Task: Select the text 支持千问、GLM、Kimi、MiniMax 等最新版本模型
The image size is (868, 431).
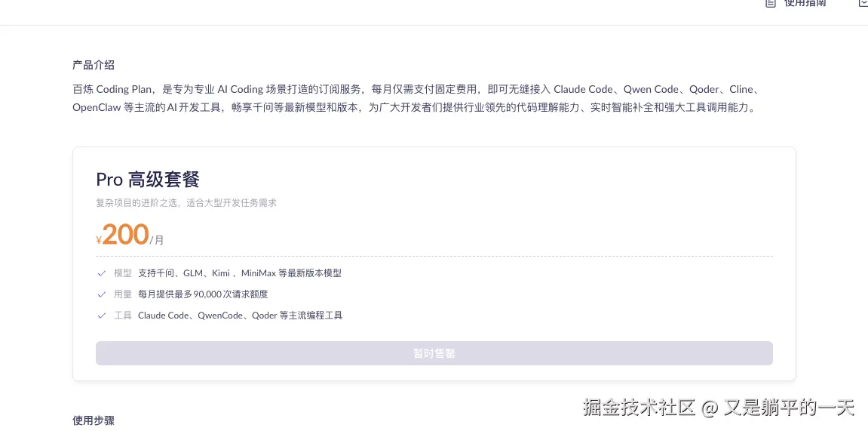Action: pos(240,273)
